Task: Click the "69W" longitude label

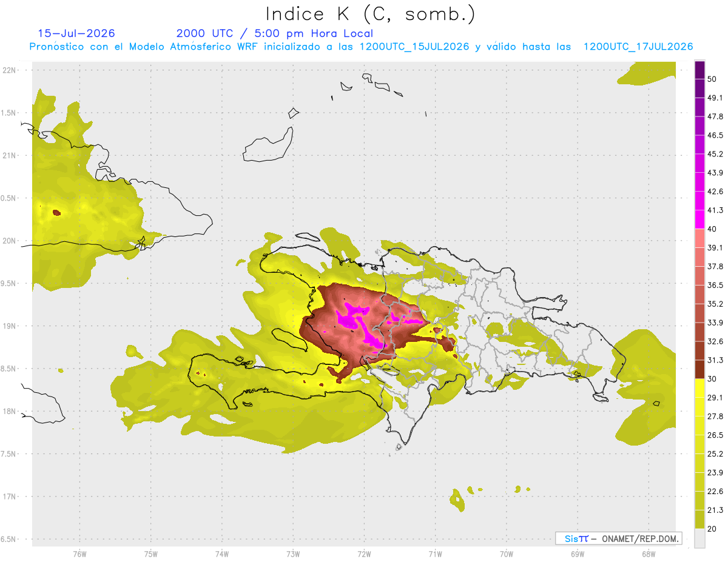Action: [577, 554]
